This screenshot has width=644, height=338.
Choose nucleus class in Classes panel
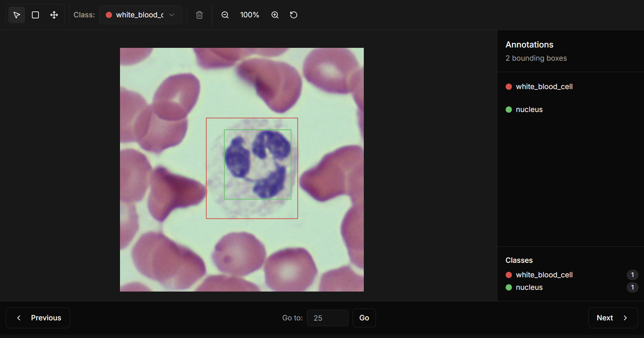(529, 287)
